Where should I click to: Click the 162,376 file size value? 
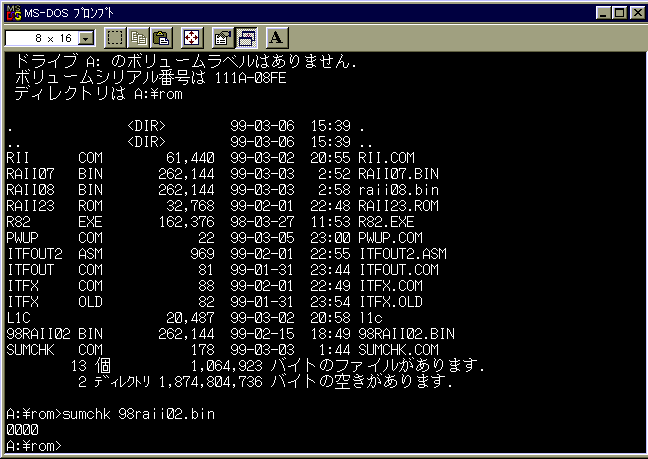click(186, 222)
